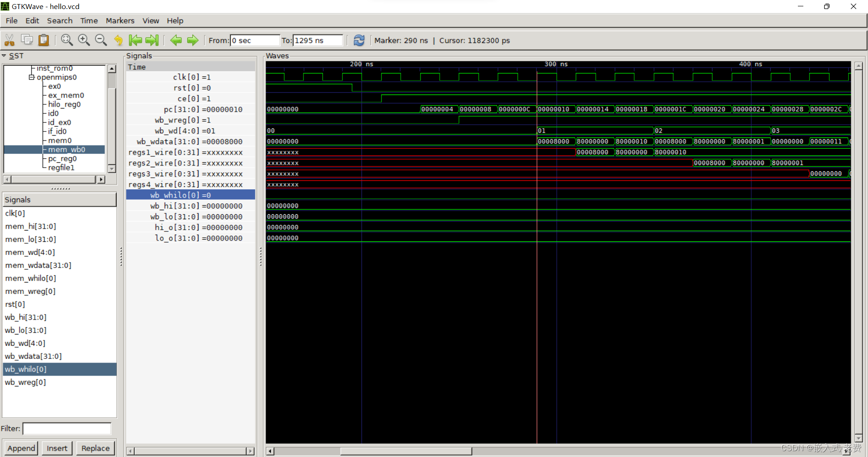Click the 400 ns timeline label

[x=750, y=64]
